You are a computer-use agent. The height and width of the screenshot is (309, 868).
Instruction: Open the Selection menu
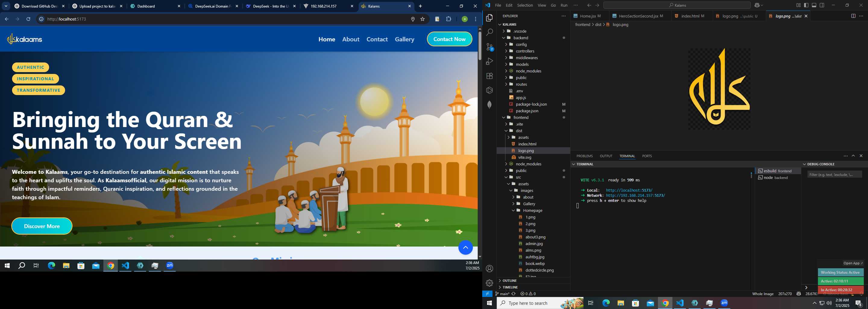click(x=525, y=5)
